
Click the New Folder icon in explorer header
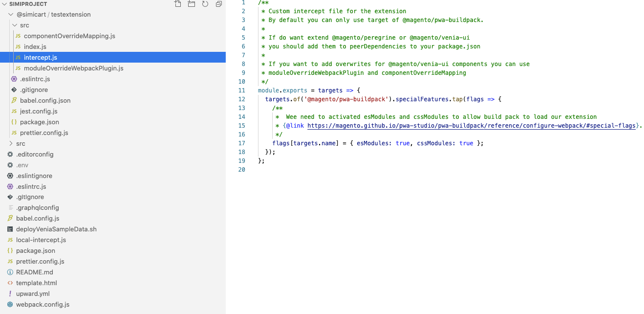[192, 4]
